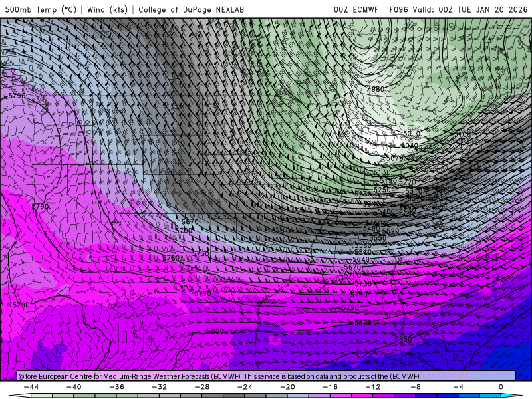Click the 5640 height contour label

361,259
